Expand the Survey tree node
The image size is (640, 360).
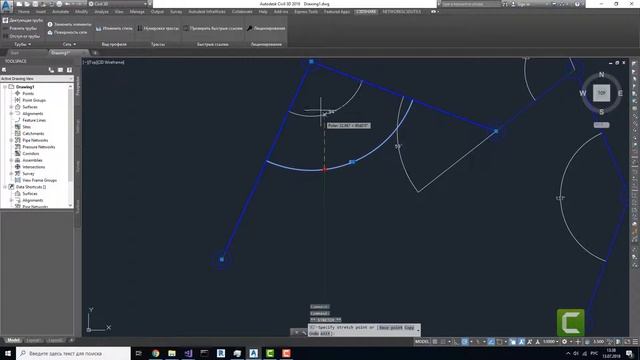(11, 174)
